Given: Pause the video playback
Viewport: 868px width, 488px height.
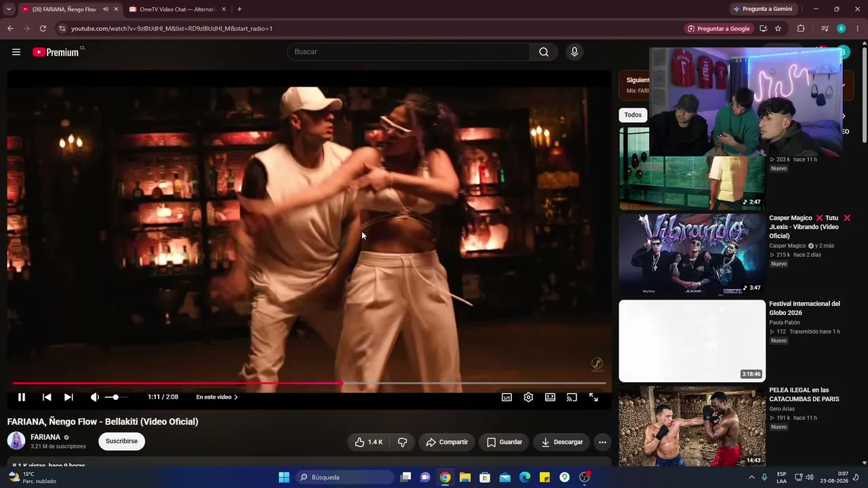Looking at the screenshot, I should [22, 397].
